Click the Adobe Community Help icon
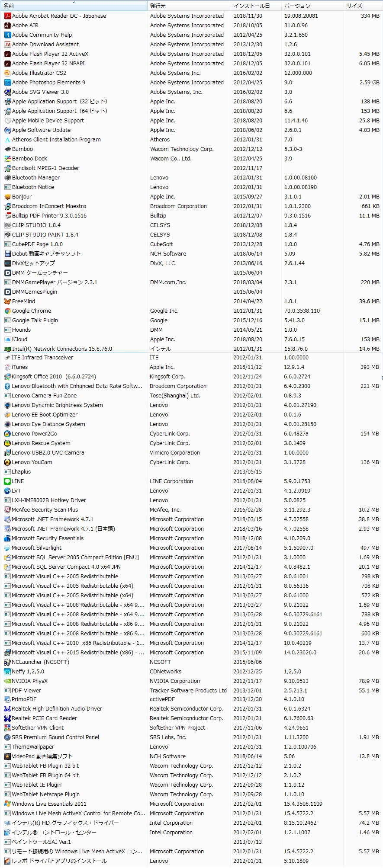Viewport: 383px width, 868px height. point(7,35)
